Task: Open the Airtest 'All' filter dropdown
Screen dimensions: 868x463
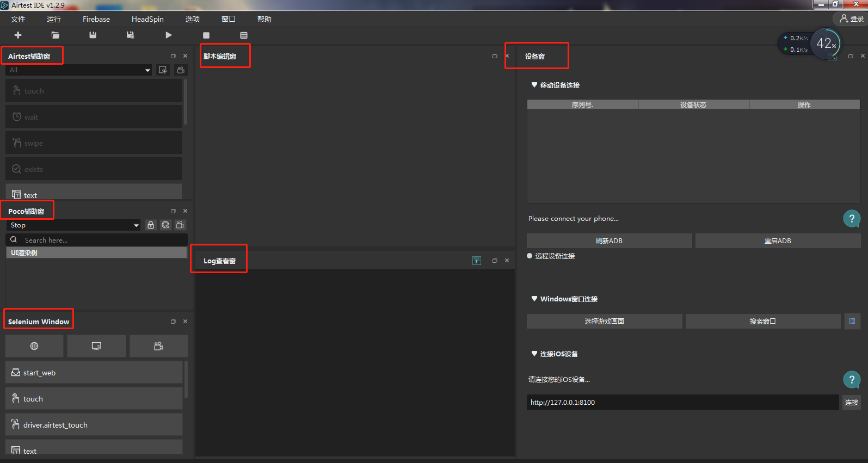Action: [x=79, y=70]
